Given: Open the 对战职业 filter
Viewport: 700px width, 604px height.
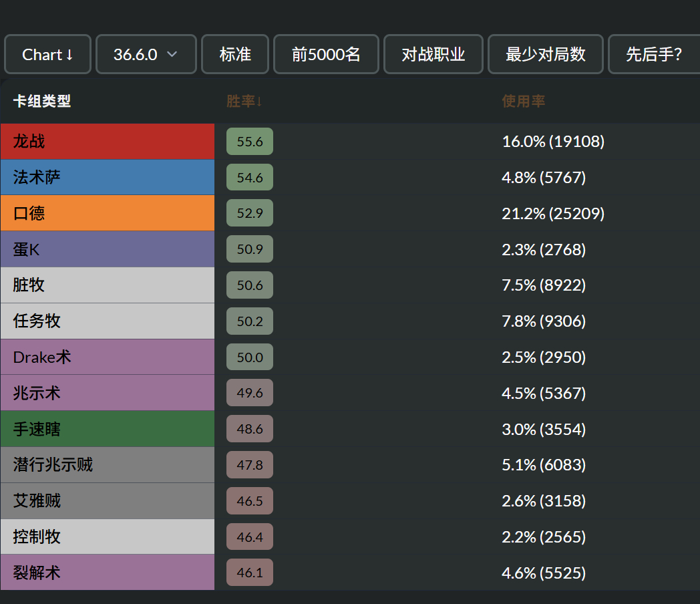Looking at the screenshot, I should [433, 55].
